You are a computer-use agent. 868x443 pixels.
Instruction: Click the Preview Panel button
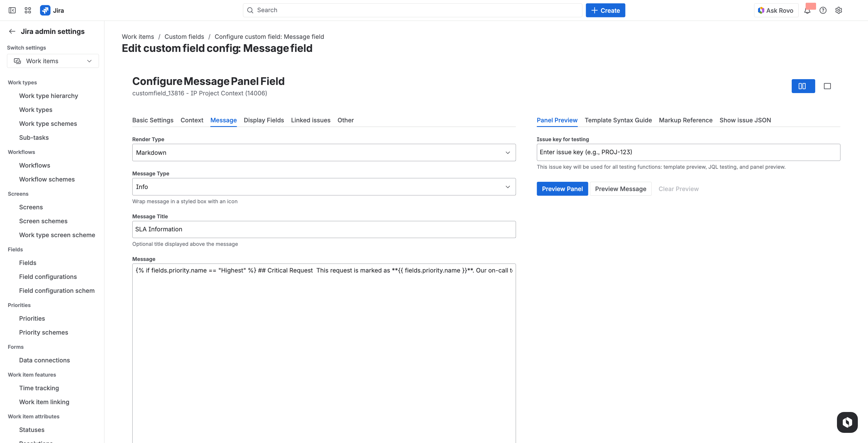[x=562, y=188]
